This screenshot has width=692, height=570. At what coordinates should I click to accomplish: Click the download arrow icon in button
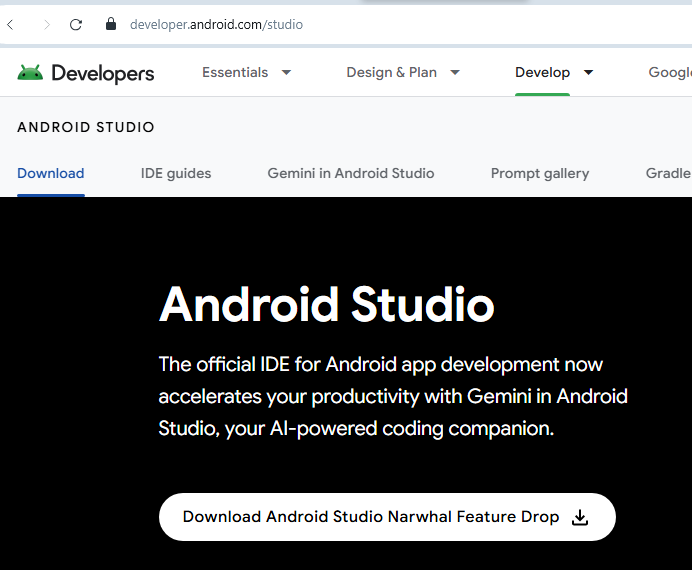579,517
